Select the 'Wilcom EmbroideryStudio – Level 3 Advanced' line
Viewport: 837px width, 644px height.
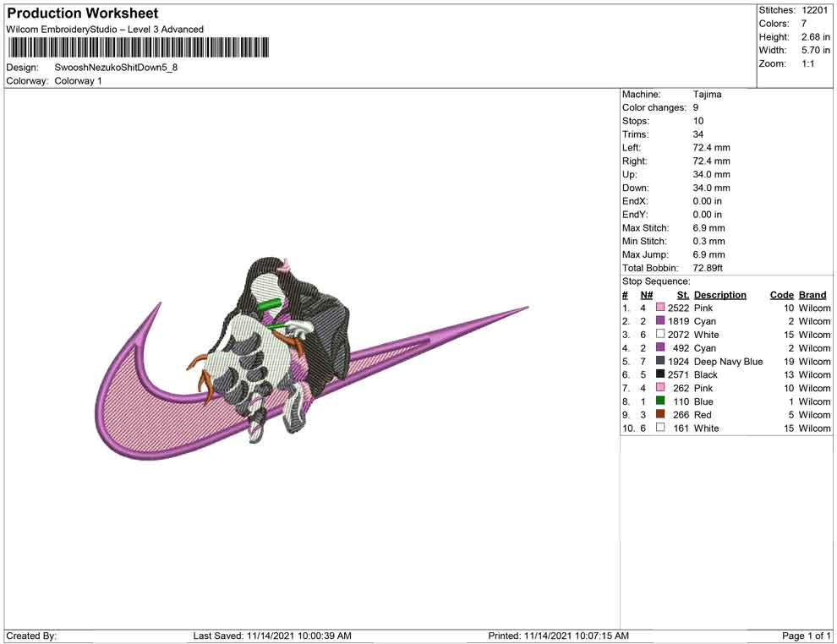(105, 30)
